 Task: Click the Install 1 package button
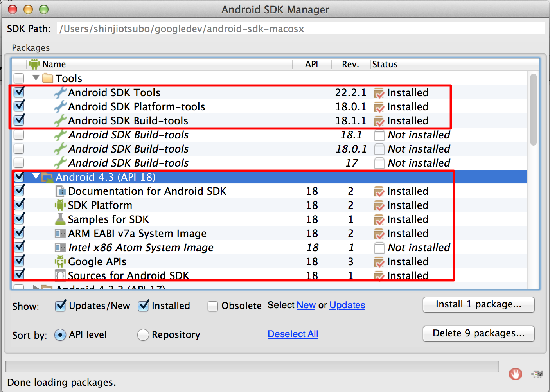(x=479, y=305)
